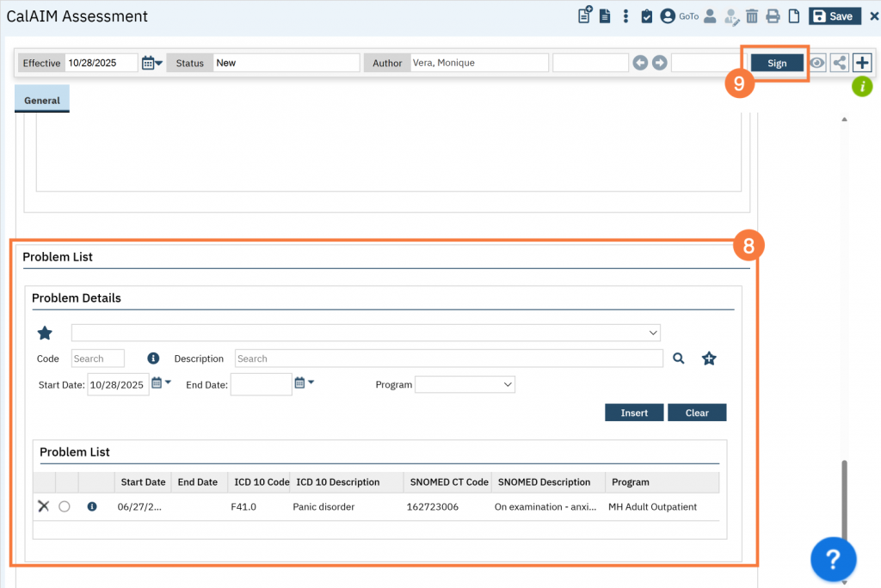
Task: Switch to the General tab
Action: click(42, 101)
